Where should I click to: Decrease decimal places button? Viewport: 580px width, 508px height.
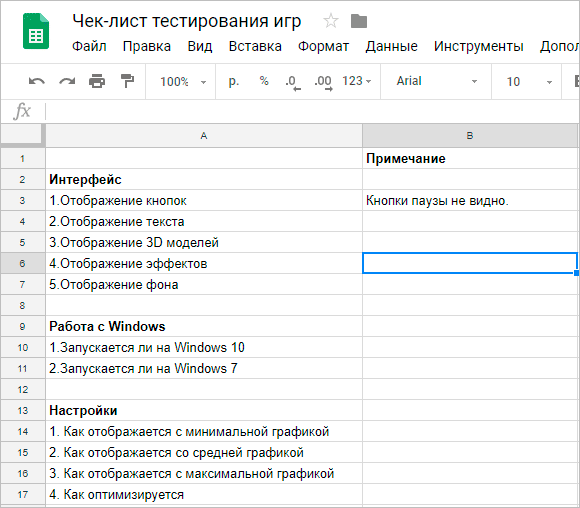point(293,82)
